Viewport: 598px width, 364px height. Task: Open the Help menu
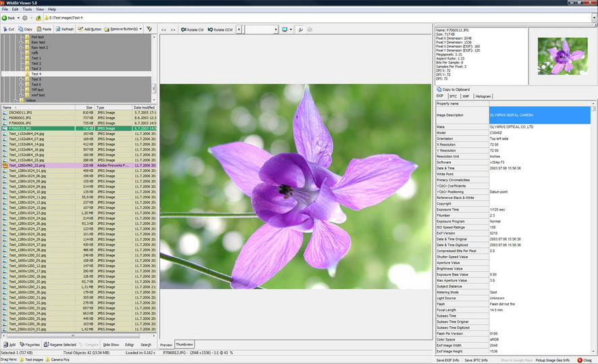(52, 9)
